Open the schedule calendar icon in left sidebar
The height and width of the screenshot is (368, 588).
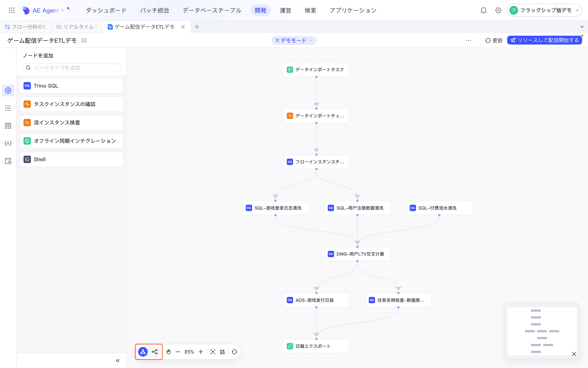click(x=8, y=161)
